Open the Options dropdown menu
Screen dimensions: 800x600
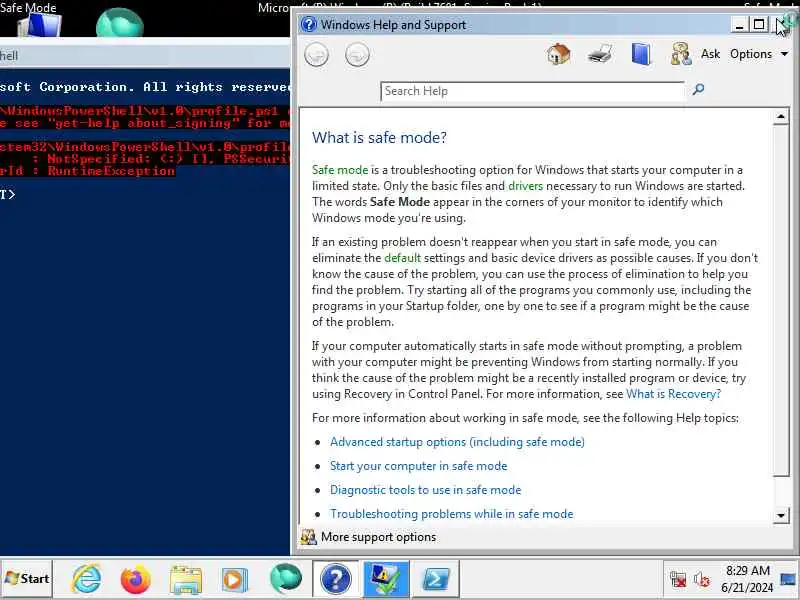pyautogui.click(x=759, y=54)
